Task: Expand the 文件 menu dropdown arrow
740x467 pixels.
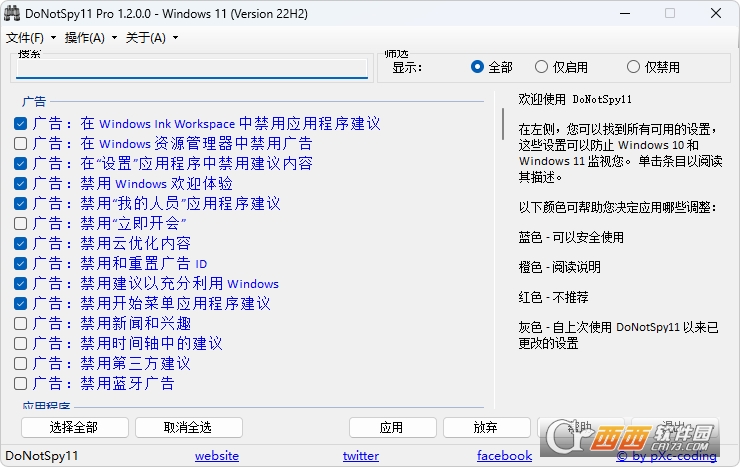Action: [x=53, y=38]
